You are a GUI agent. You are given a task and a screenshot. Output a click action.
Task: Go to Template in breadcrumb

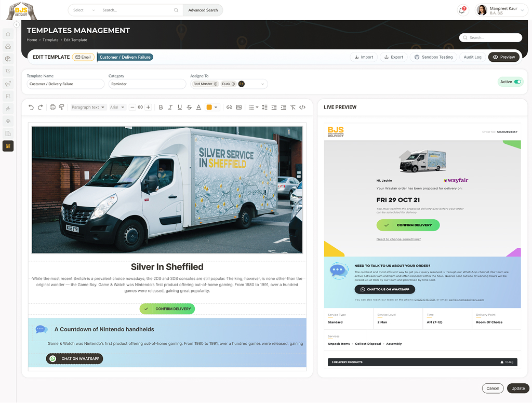tap(50, 40)
